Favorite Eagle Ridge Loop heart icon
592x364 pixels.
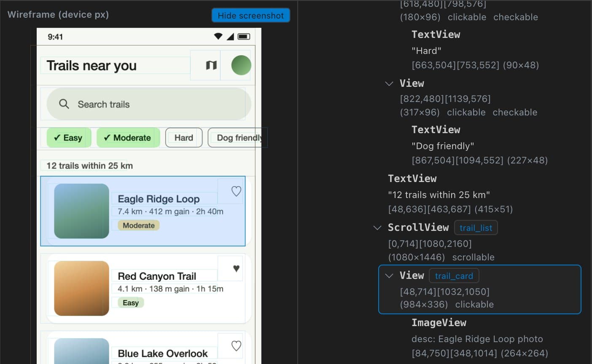tap(236, 191)
